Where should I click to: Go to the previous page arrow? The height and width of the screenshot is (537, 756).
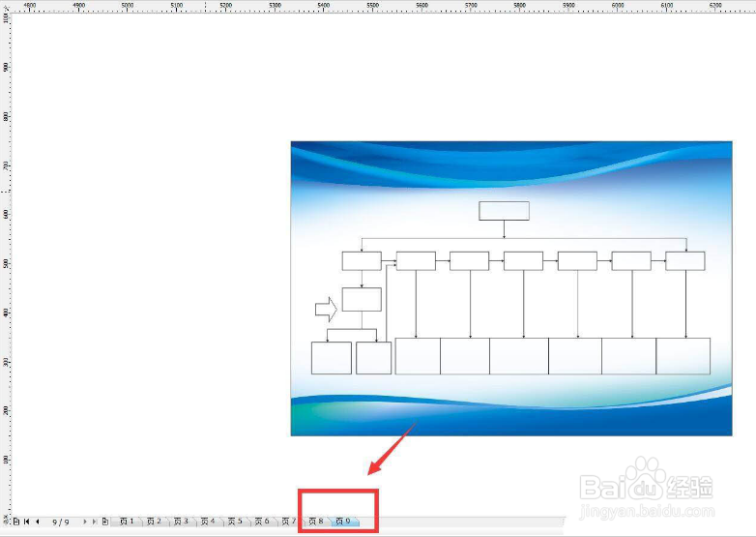[x=38, y=522]
